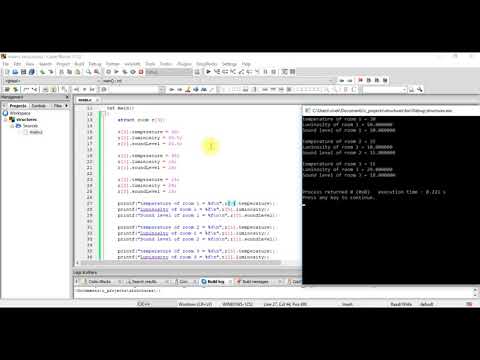The height and width of the screenshot is (360, 480).
Task: Switch to the Symbols management tab
Action: click(x=39, y=106)
